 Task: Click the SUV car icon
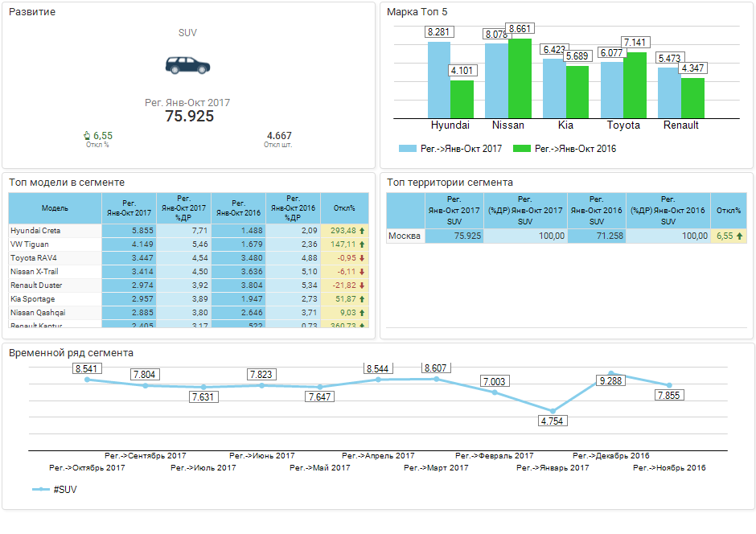coord(187,66)
